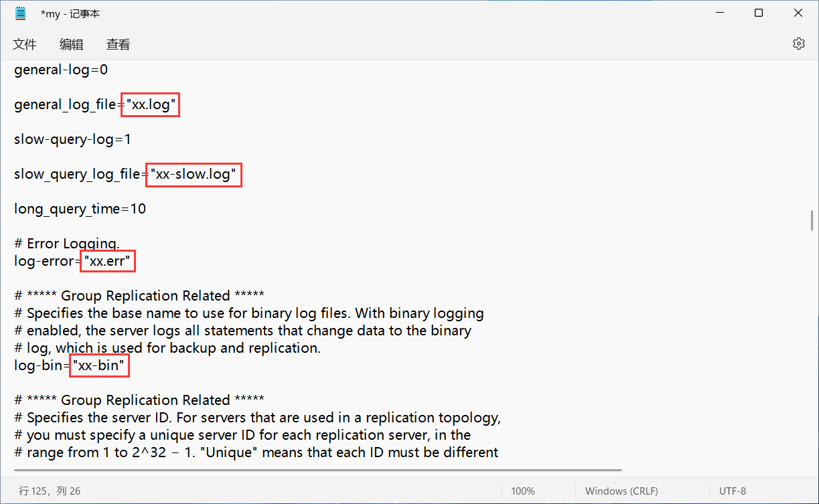Place cursor in "xx-bin" value
This screenshot has height=504, width=819.
tap(99, 365)
